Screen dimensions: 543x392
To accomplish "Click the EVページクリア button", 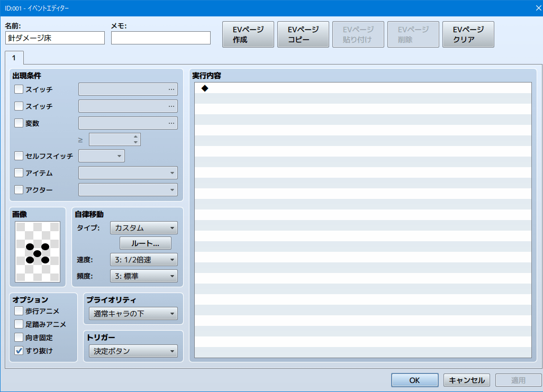I will point(468,34).
